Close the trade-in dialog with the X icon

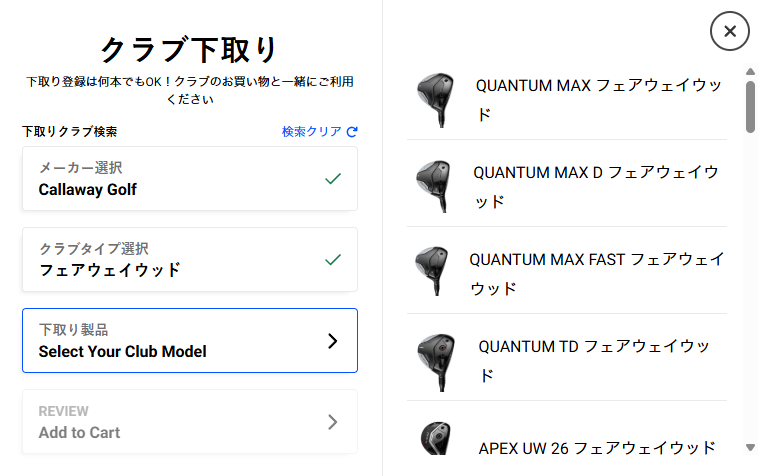click(x=730, y=32)
